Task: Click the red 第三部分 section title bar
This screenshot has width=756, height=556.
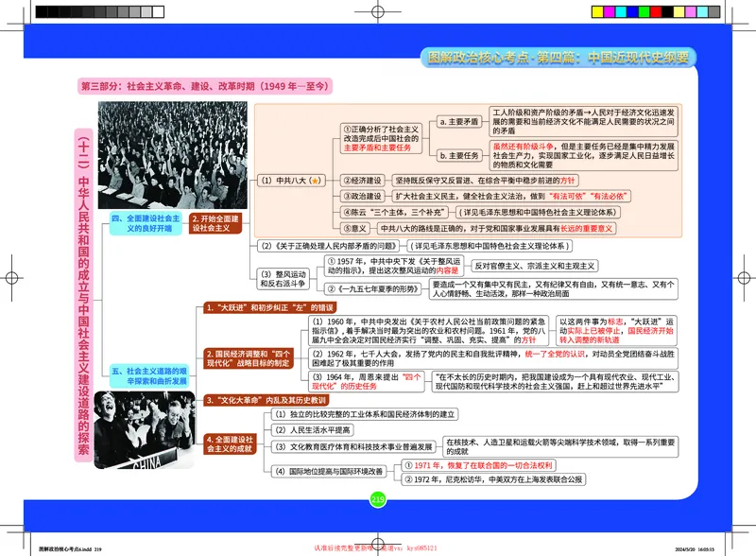Action: (208, 85)
